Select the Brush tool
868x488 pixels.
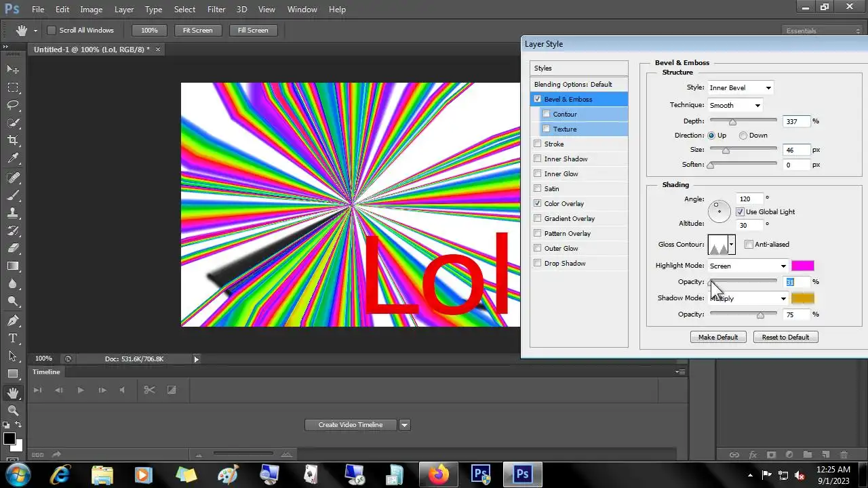(x=13, y=195)
